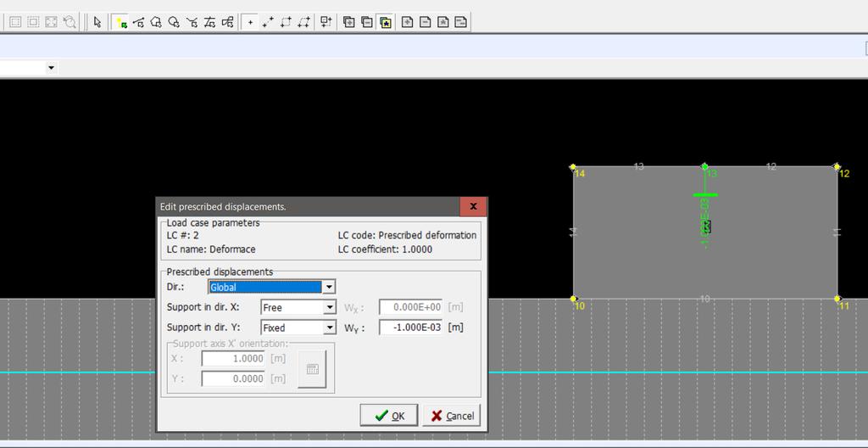The height and width of the screenshot is (448, 868).
Task: Select single-point selection mode
Action: click(x=251, y=22)
